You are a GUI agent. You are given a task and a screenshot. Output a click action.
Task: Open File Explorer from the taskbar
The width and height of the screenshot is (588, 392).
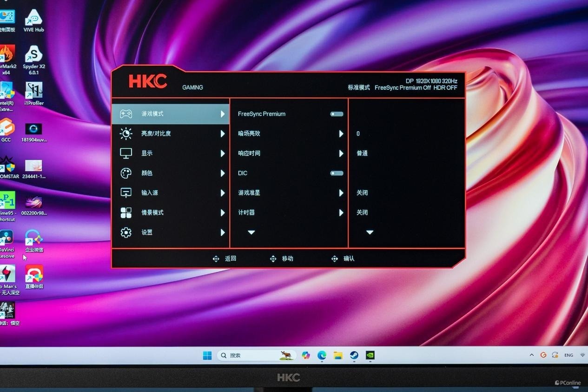tap(338, 355)
